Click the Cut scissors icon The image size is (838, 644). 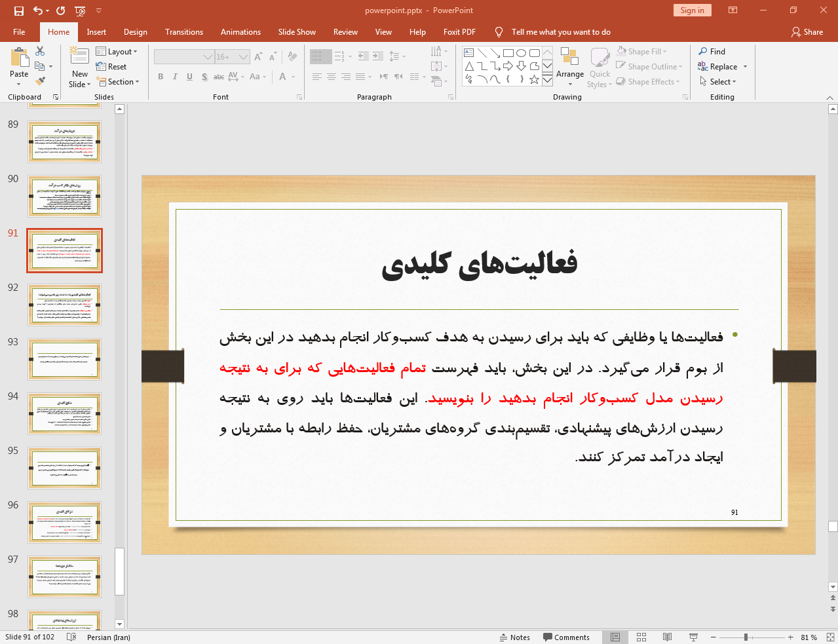(40, 51)
